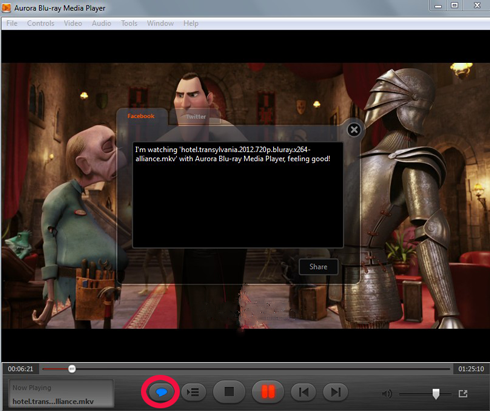Open the share speech-bubble button
The width and height of the screenshot is (490, 411).
161,392
